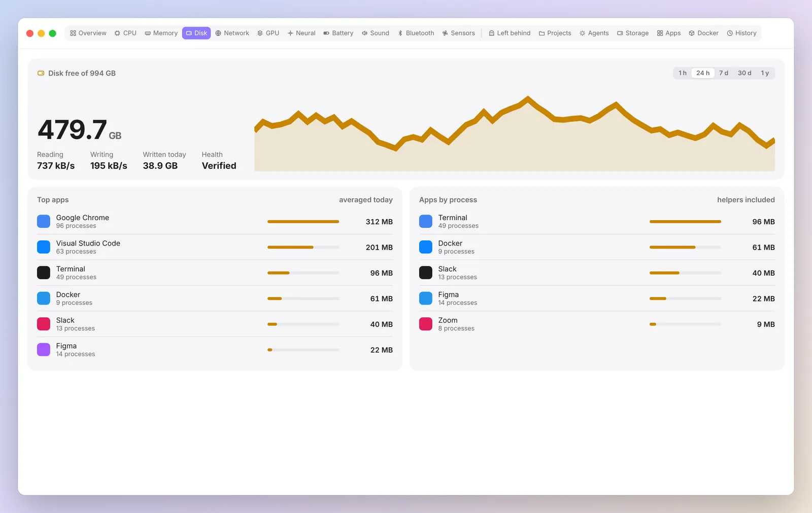Click the Zoom usage bar
This screenshot has width=812, height=513.
pyautogui.click(x=685, y=324)
